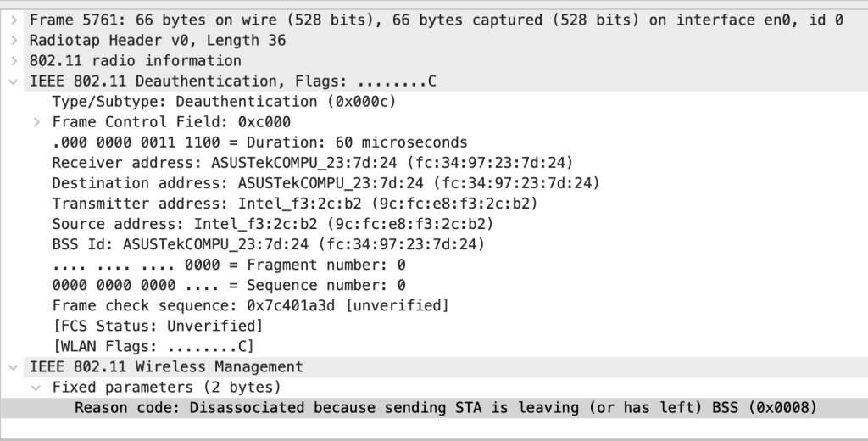Select the Sequence number: 0 line
The image size is (868, 441).
coord(228,285)
